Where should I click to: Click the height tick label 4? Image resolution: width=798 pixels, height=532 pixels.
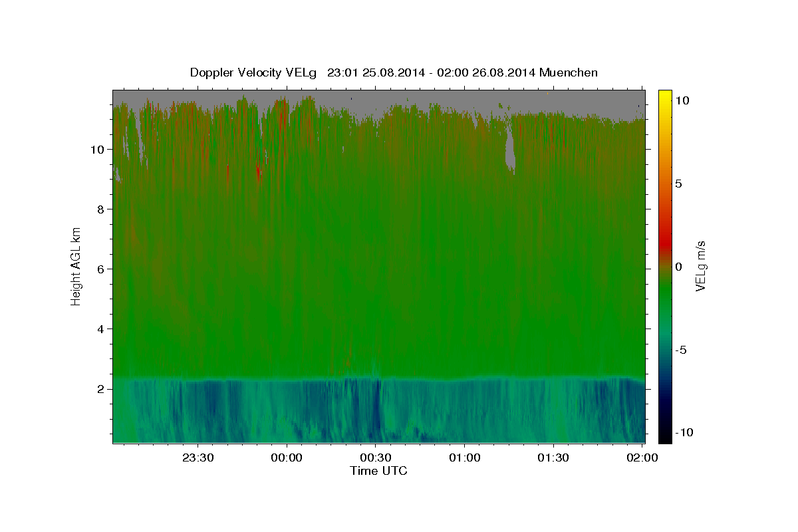tap(102, 329)
